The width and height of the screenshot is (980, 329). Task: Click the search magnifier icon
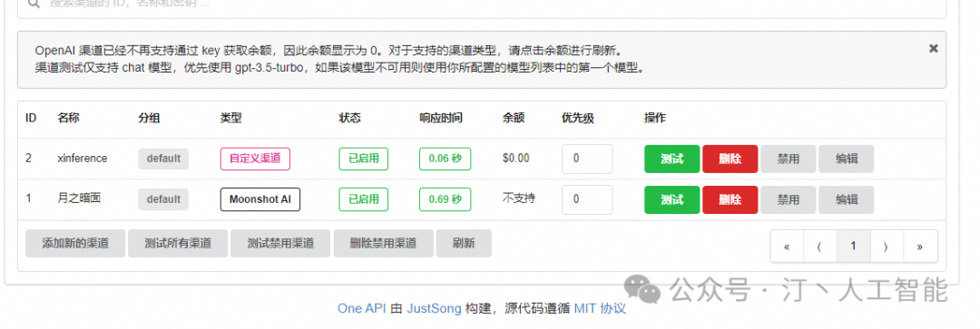tap(34, 3)
